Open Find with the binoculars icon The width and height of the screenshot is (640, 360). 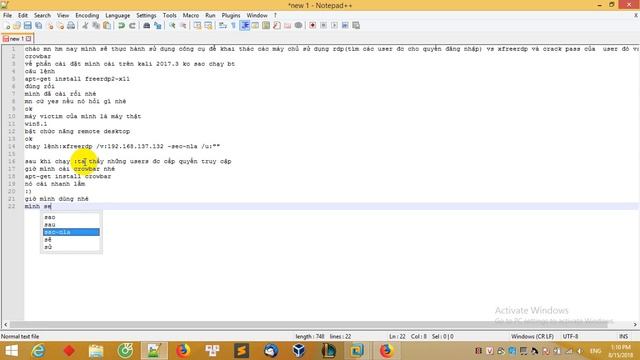pos(146,26)
